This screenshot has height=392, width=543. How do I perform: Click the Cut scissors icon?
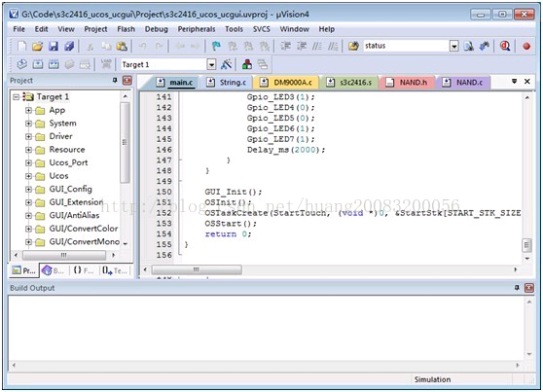click(90, 46)
